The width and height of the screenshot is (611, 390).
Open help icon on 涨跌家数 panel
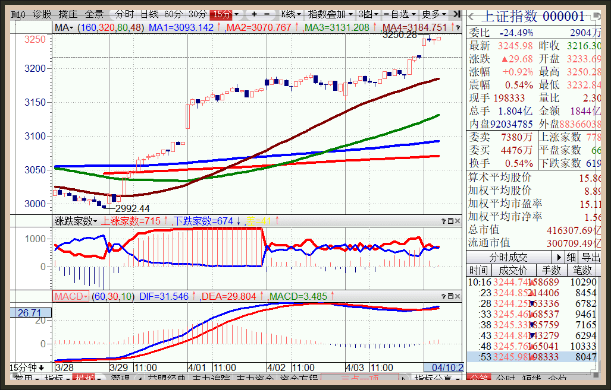point(443,221)
